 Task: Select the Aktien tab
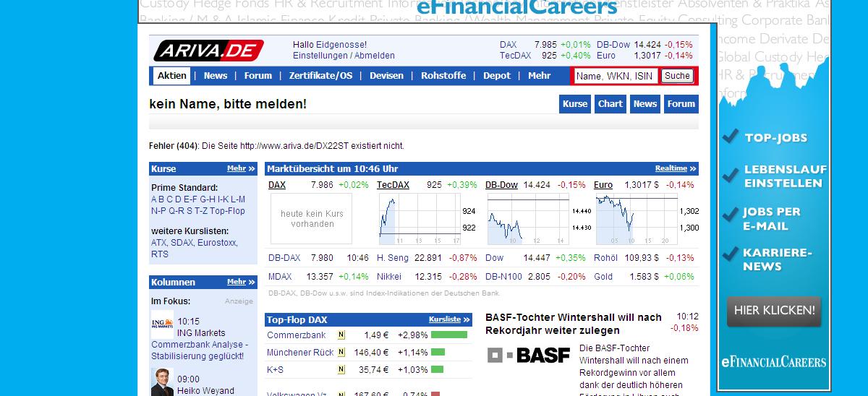(x=172, y=75)
